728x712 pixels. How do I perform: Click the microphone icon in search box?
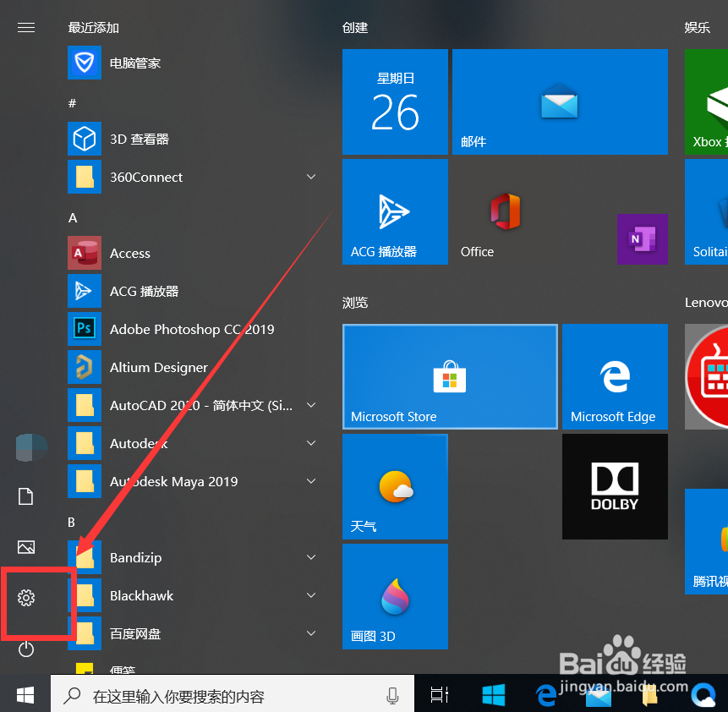click(x=393, y=696)
